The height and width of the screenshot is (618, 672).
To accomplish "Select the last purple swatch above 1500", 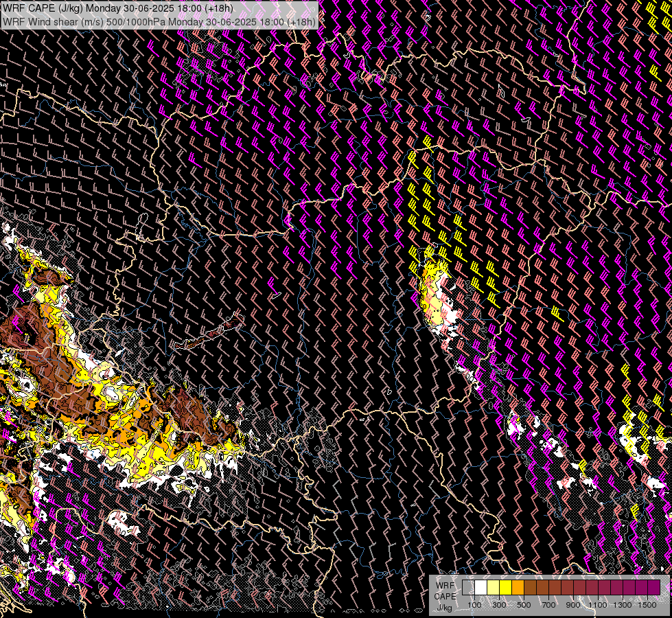I will 654,587.
